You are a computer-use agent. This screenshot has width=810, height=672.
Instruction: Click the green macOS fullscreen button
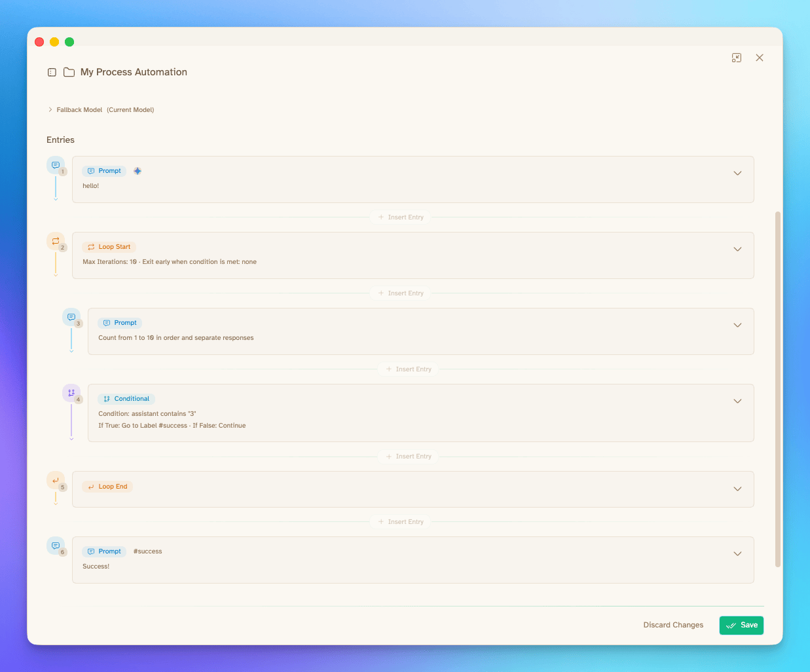69,42
